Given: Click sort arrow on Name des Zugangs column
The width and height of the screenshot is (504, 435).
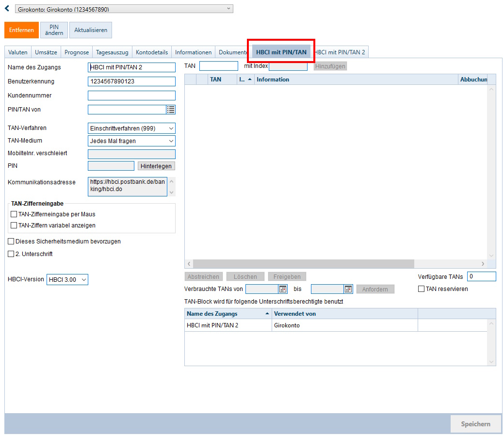Looking at the screenshot, I should tap(267, 314).
